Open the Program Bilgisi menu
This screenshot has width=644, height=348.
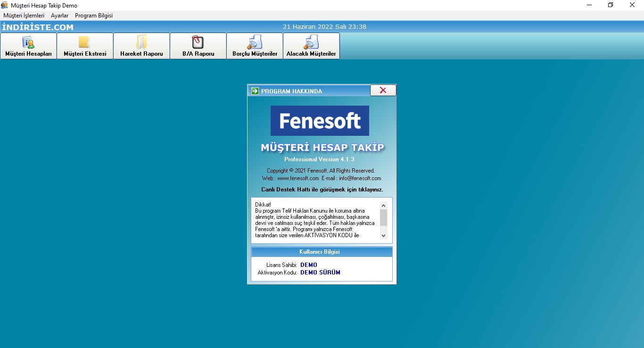[94, 16]
